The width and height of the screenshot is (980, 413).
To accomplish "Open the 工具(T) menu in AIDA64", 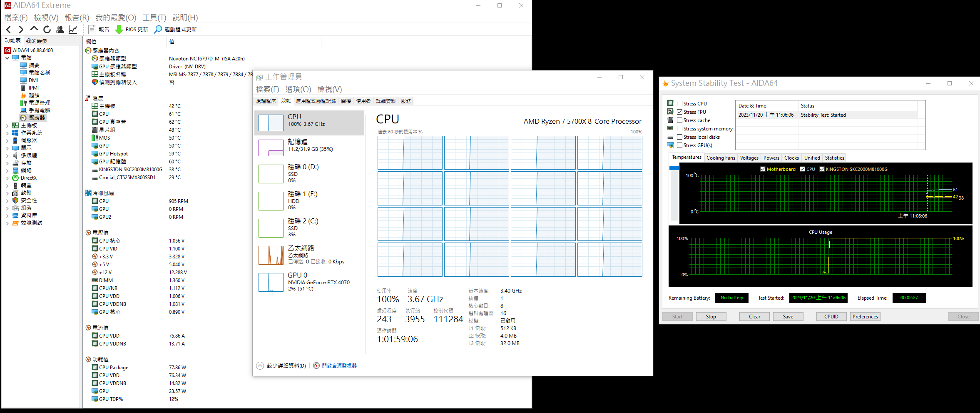I will [x=154, y=18].
